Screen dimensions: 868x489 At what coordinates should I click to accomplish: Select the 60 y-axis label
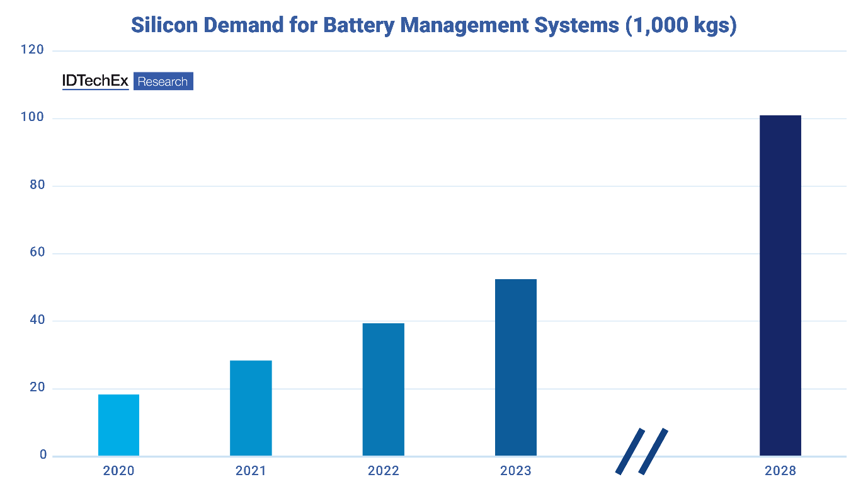click(36, 253)
